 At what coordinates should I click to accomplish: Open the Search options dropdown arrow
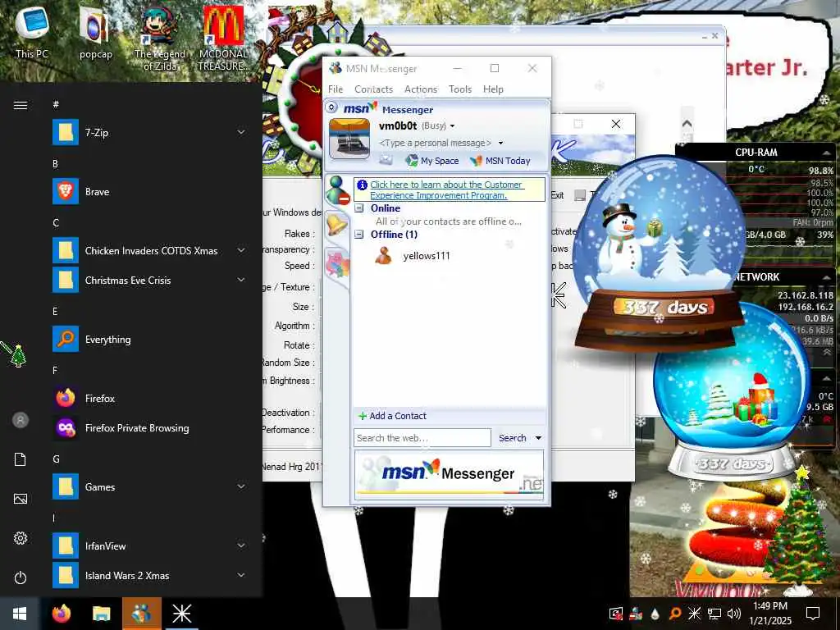pyautogui.click(x=538, y=438)
